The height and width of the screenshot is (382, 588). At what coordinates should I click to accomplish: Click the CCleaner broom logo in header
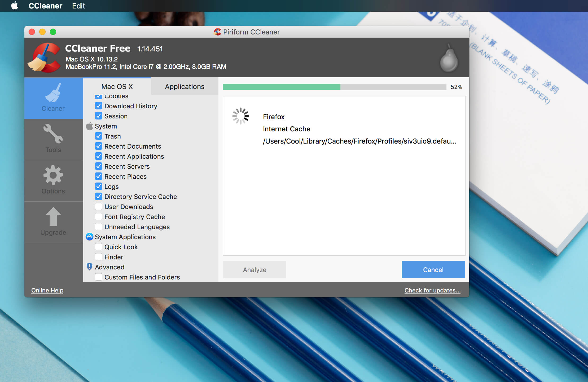pyautogui.click(x=44, y=57)
